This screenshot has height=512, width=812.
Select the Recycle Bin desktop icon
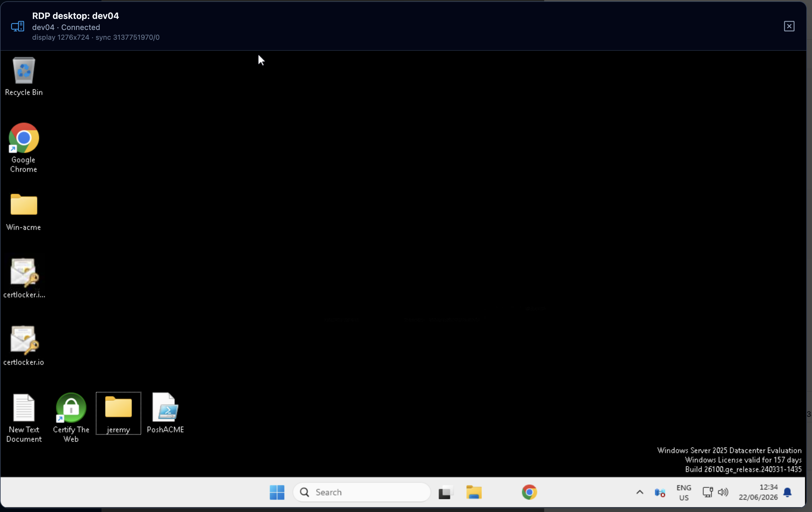pos(24,76)
